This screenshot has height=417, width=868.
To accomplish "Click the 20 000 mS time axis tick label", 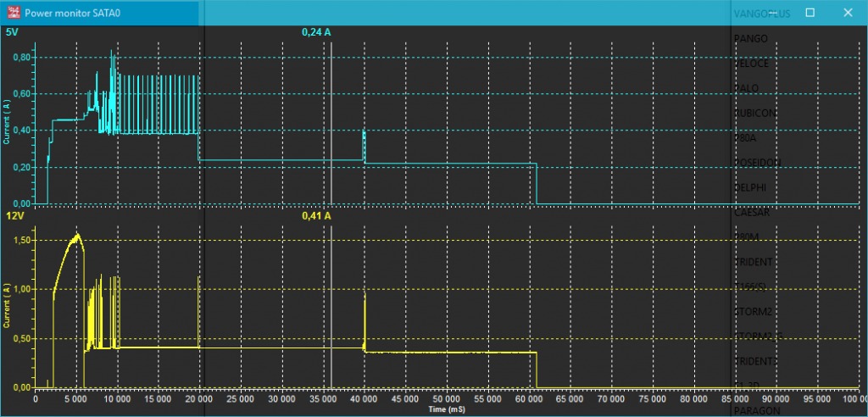I will tap(200, 398).
